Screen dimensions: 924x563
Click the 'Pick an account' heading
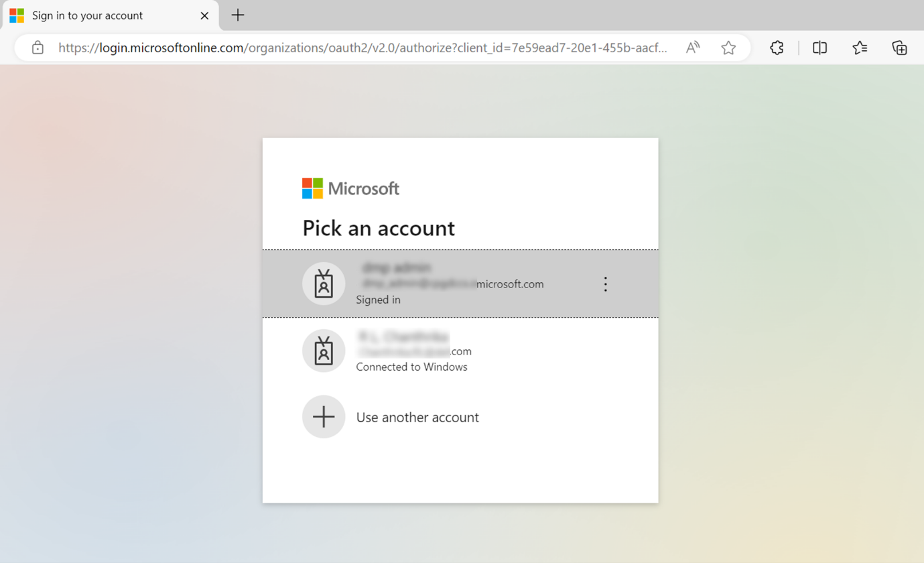(x=379, y=228)
